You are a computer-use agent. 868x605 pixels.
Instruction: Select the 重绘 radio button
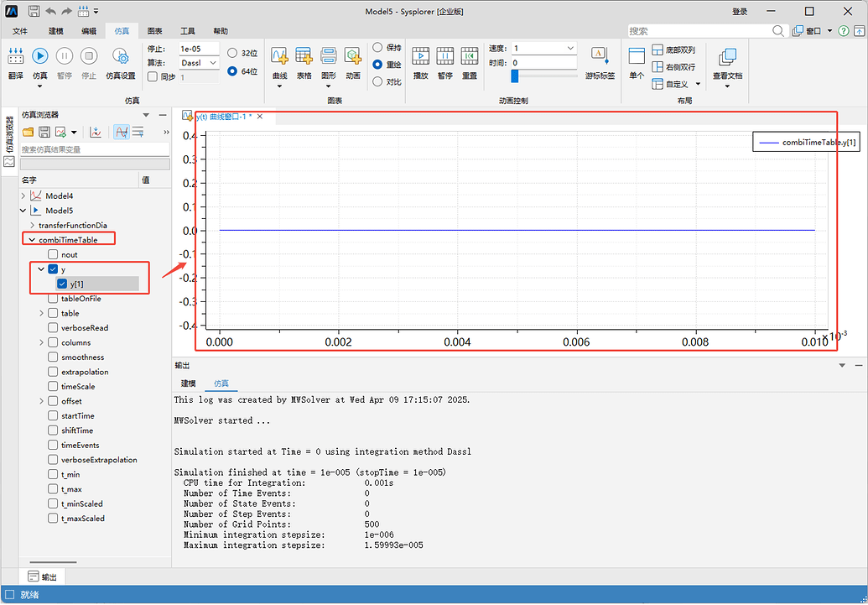coord(377,65)
